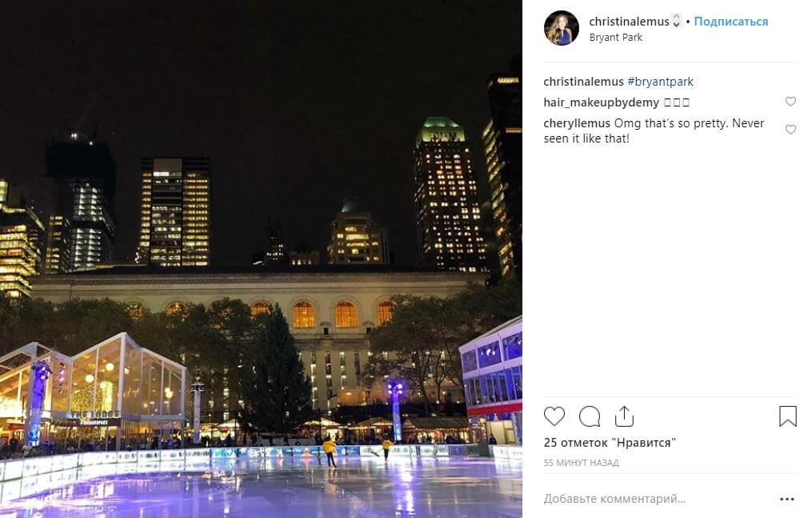This screenshot has height=518, width=812.
Task: Click Подписаться follow button
Action: coord(730,22)
